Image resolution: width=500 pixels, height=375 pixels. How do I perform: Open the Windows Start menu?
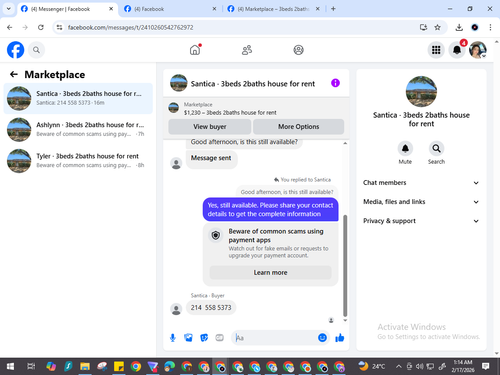10,366
